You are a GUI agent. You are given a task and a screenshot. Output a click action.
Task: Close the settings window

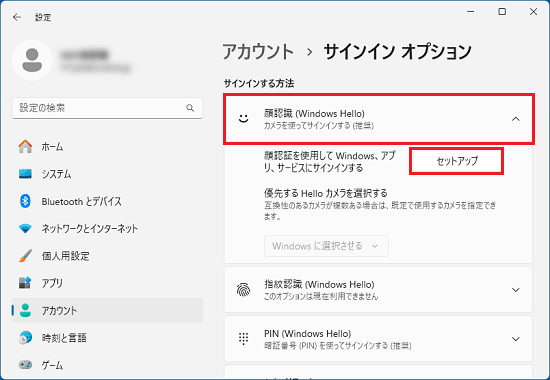coord(533,12)
